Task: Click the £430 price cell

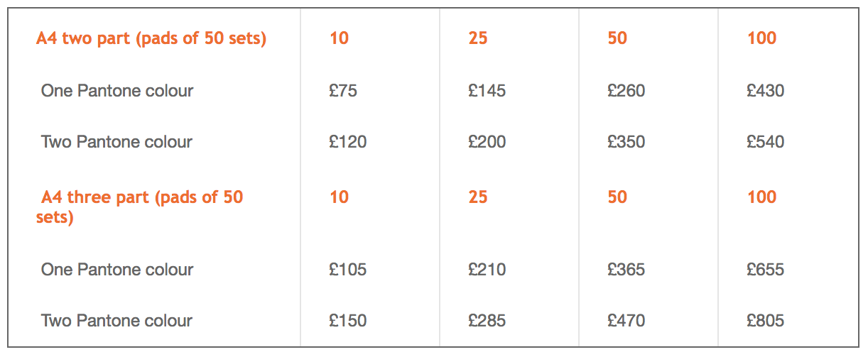Action: 766,91
